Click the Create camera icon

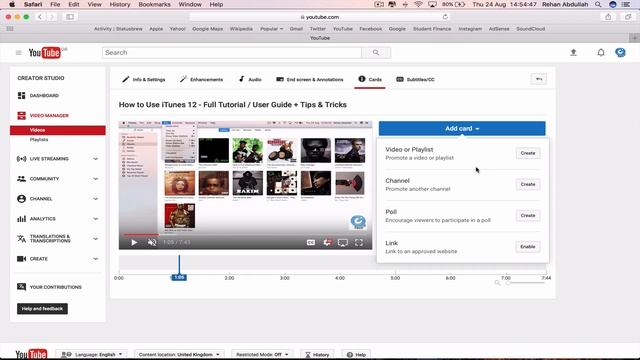(22, 259)
